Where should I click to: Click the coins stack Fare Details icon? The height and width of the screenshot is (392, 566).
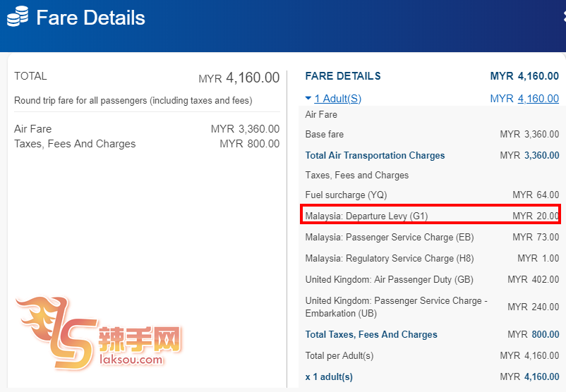coord(18,17)
